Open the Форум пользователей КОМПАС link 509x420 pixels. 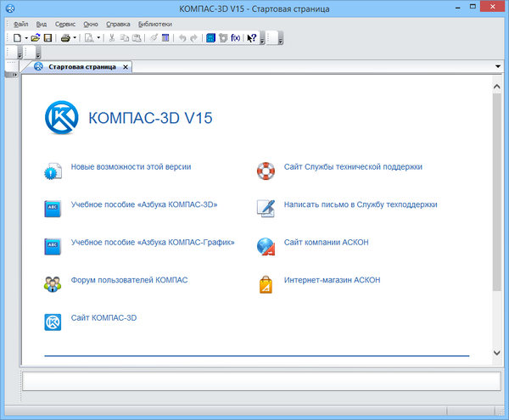pos(129,280)
